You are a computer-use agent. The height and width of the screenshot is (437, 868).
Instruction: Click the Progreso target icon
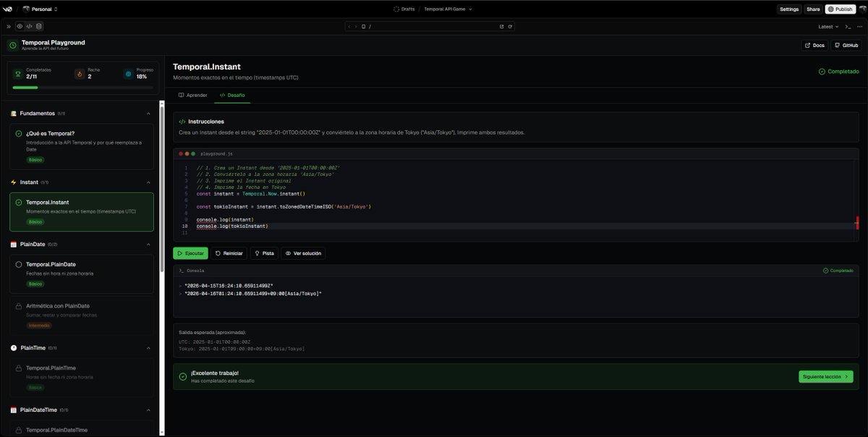(x=128, y=73)
